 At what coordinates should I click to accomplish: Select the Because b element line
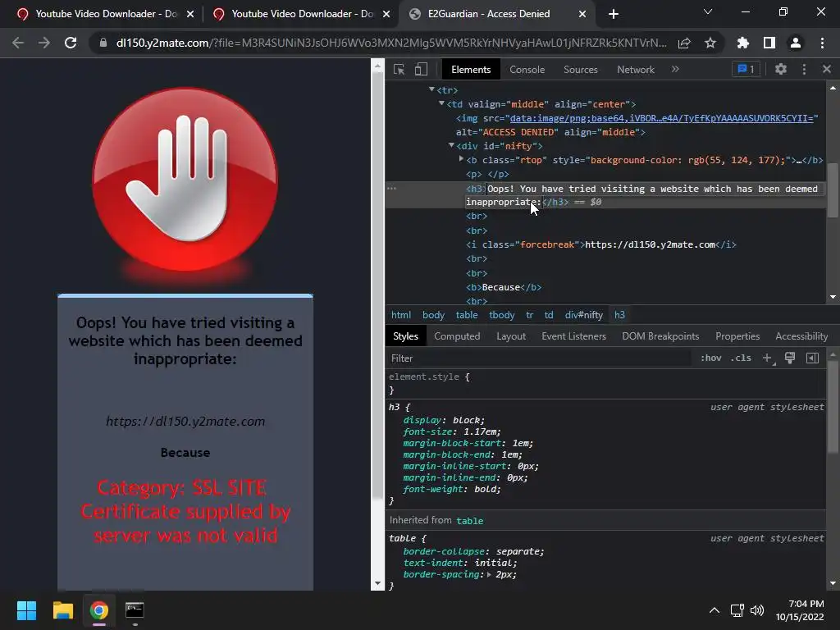[503, 287]
